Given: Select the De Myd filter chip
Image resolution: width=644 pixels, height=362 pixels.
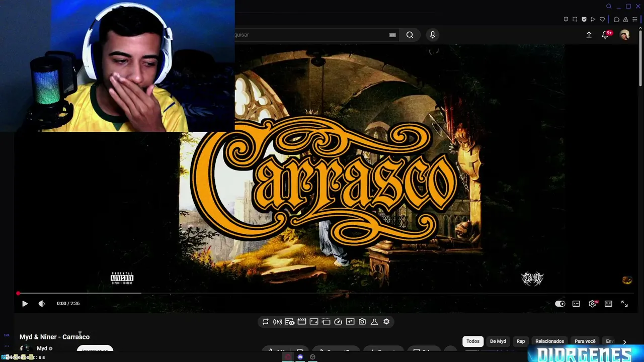Looking at the screenshot, I should pos(498,341).
